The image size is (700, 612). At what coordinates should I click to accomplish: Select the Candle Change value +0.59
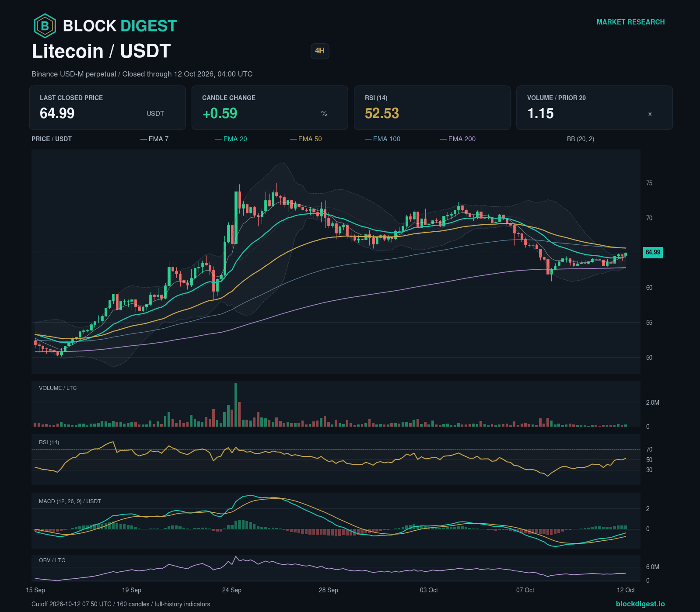[x=220, y=113]
